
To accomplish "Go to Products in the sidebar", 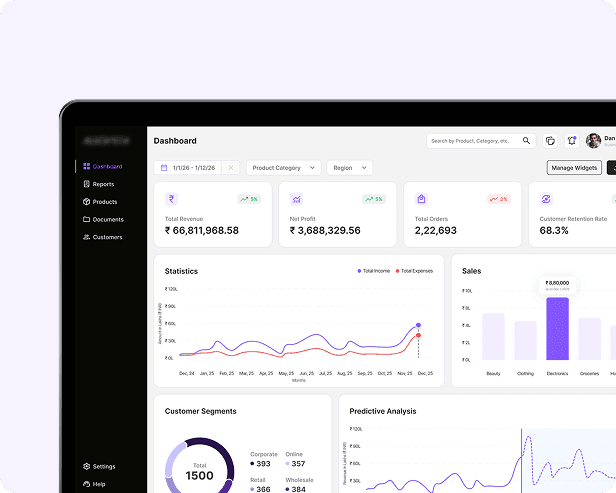I will 100,202.
